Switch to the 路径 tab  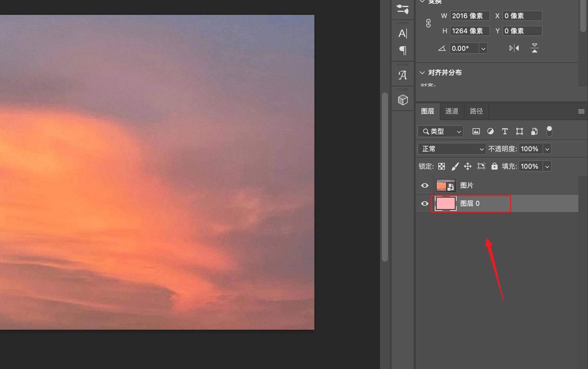(476, 111)
